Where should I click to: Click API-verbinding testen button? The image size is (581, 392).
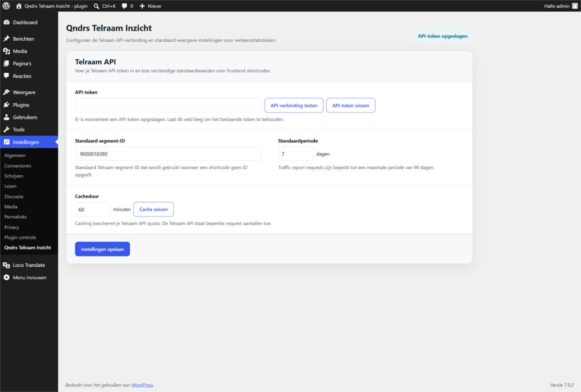294,105
